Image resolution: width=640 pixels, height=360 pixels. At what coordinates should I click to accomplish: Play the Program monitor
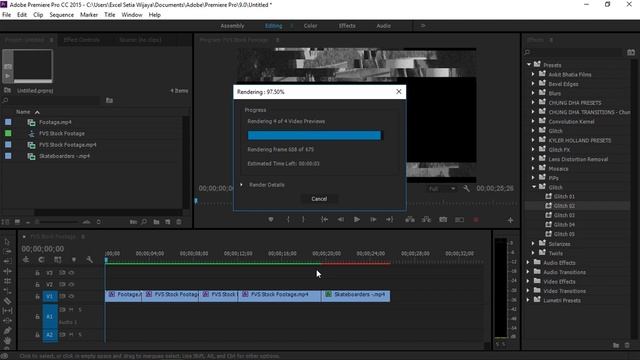357,220
